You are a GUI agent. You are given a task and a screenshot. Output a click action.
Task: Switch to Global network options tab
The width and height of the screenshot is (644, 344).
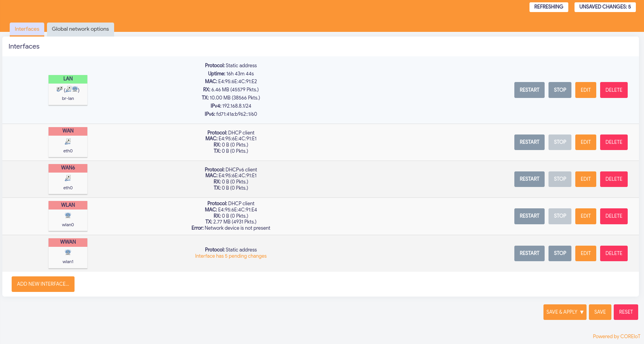[x=80, y=29]
